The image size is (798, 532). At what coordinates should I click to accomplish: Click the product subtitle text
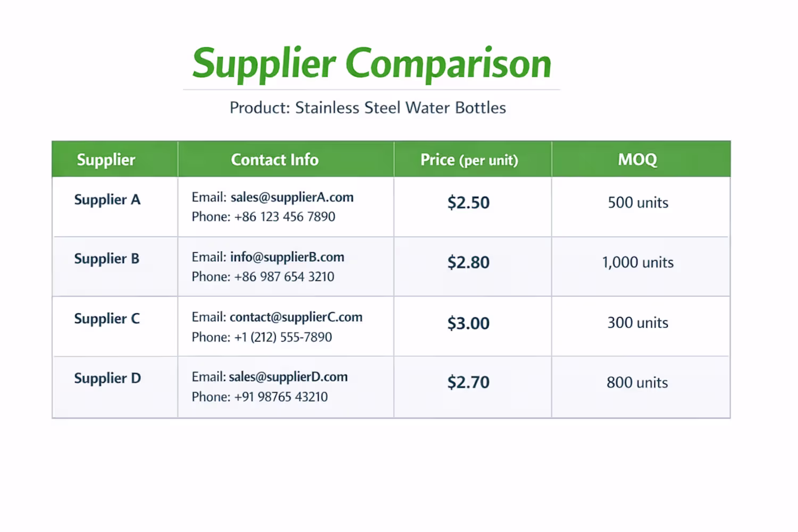click(x=368, y=108)
